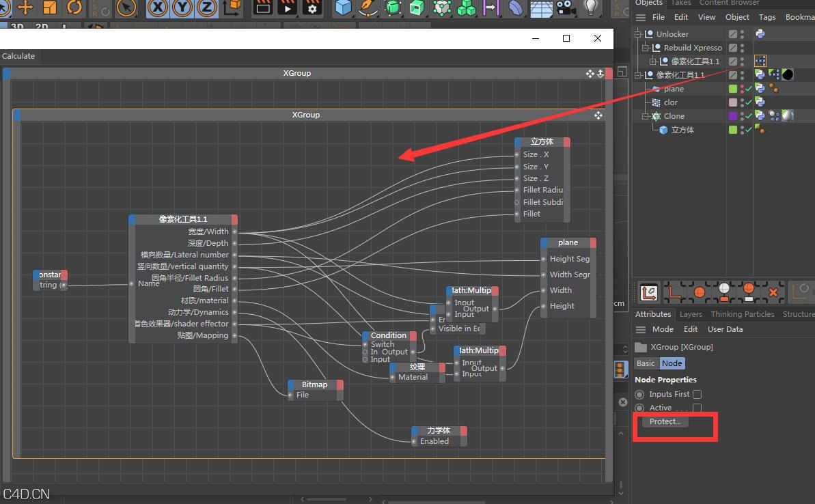Click the Calculate tab in the XPresso editor
The width and height of the screenshot is (815, 504).
coord(18,56)
